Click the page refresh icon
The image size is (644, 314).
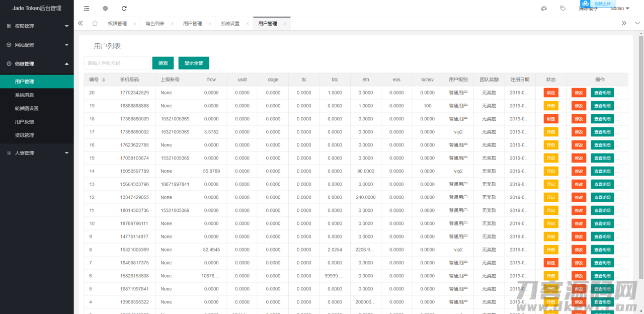(x=123, y=8)
